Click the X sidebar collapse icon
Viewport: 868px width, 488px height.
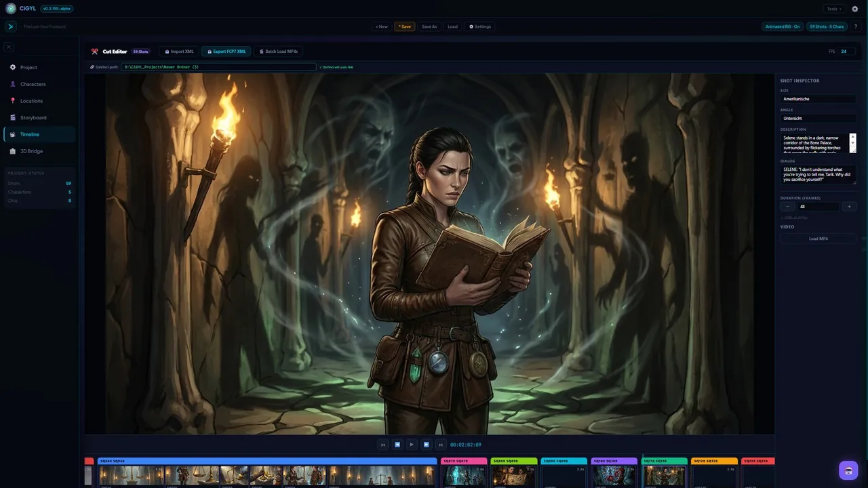(8, 47)
